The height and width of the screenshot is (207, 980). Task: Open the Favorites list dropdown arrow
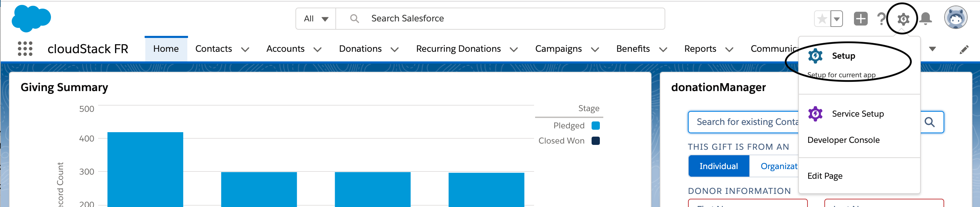coord(836,19)
